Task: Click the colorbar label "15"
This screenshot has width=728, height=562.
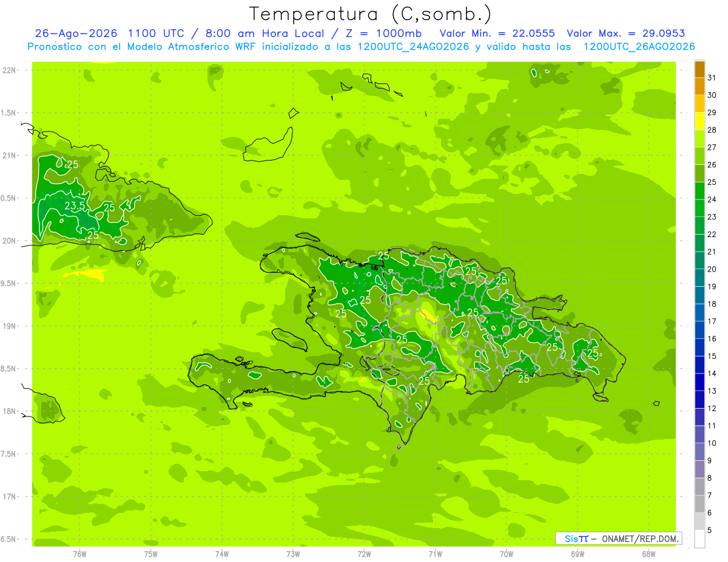Action: pos(712,356)
